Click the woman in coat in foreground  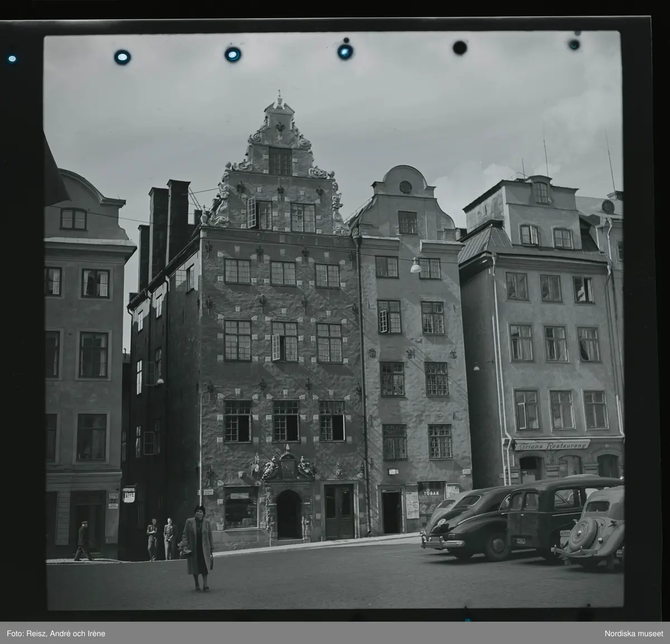[199, 548]
